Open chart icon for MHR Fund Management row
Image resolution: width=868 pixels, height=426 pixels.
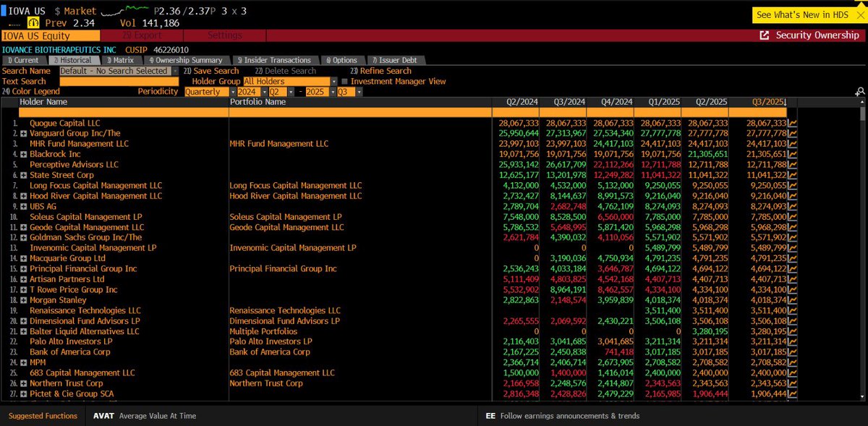point(792,144)
